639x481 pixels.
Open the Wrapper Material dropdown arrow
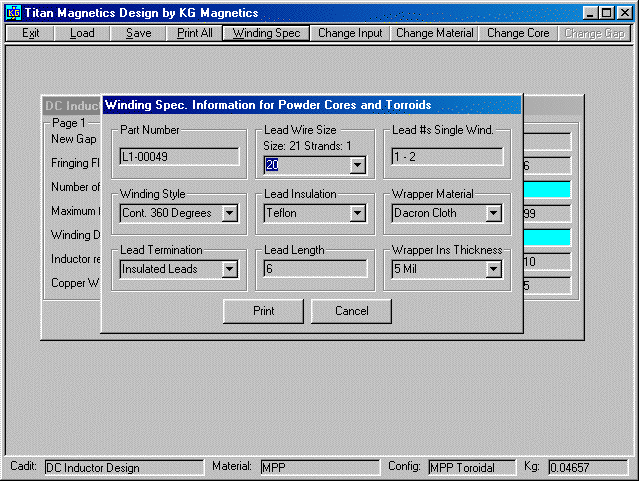494,213
